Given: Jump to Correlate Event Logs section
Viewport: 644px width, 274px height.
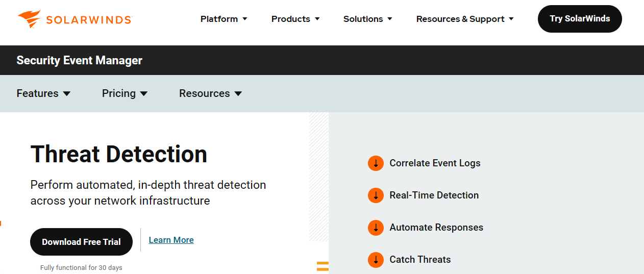Looking at the screenshot, I should [x=435, y=163].
